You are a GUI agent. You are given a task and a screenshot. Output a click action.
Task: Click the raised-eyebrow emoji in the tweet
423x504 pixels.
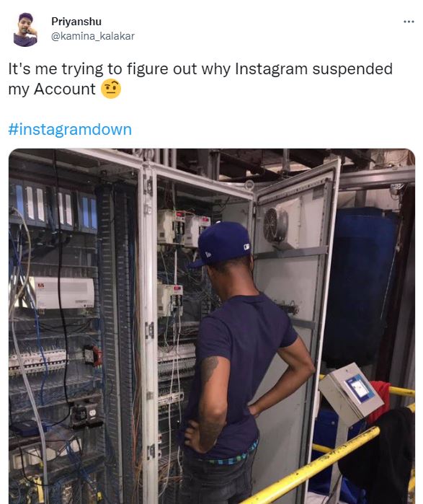[111, 89]
